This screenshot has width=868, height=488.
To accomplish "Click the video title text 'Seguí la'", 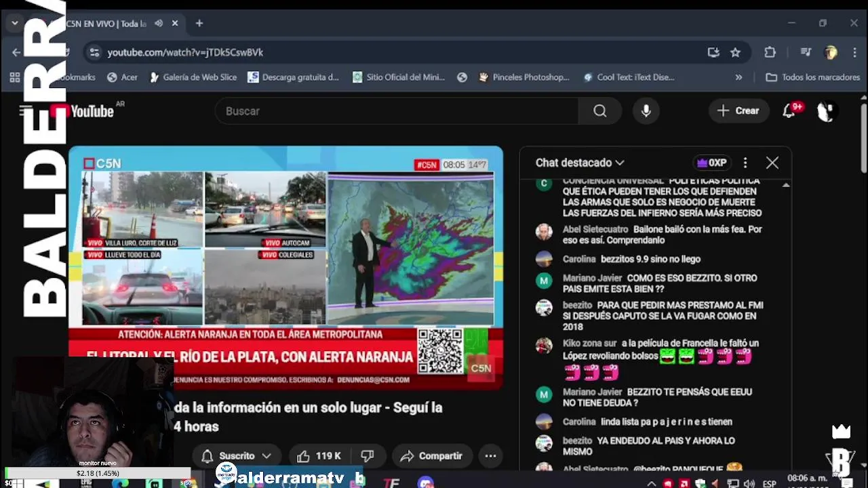I will click(x=417, y=407).
